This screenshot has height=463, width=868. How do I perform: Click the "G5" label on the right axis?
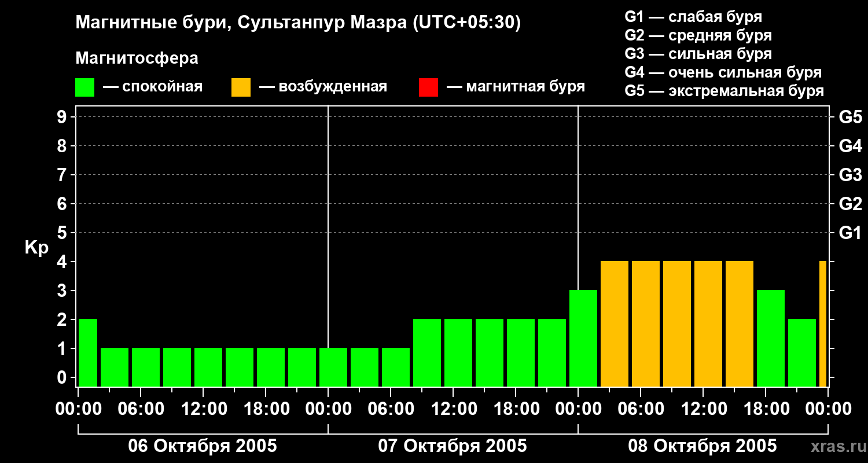pos(850,117)
